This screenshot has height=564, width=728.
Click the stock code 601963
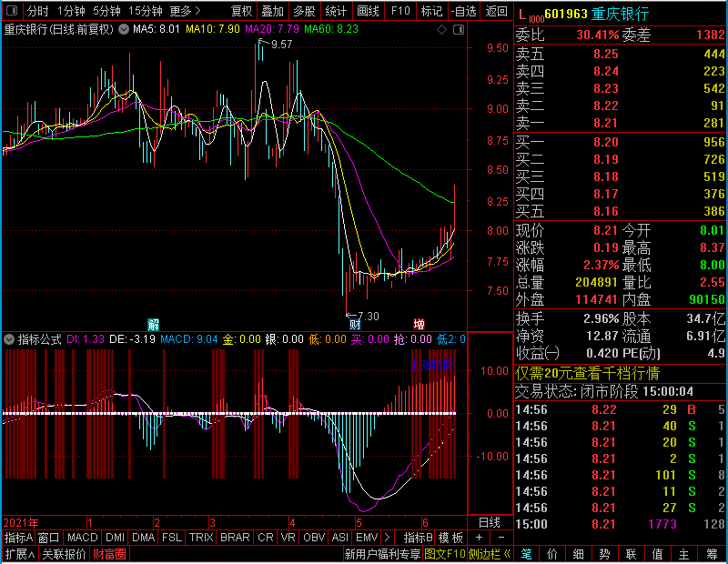click(x=566, y=14)
